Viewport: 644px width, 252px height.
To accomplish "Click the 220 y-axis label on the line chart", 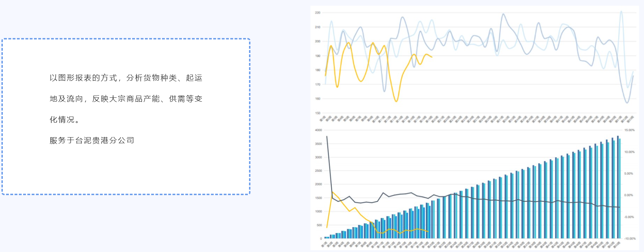I will 318,13.
